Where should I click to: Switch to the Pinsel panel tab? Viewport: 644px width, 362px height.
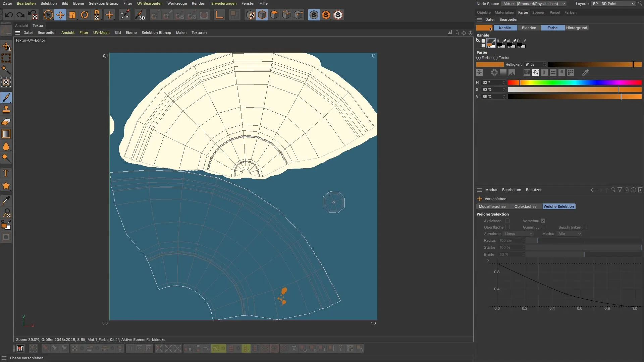click(555, 12)
